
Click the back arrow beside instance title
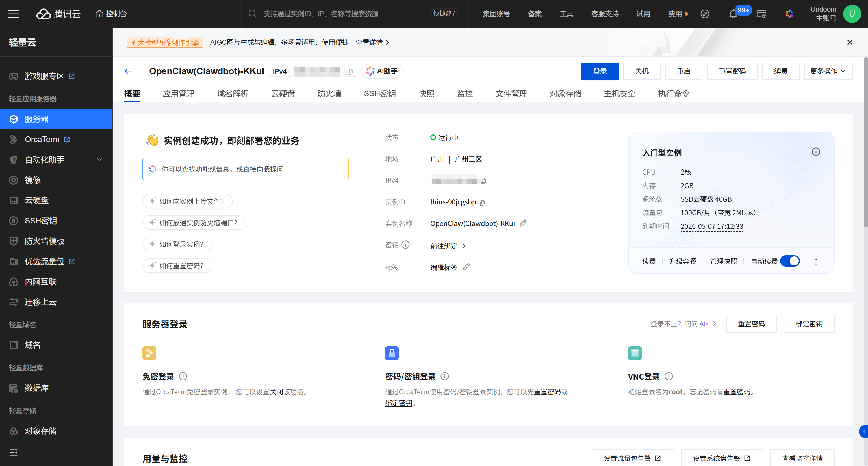[128, 71]
